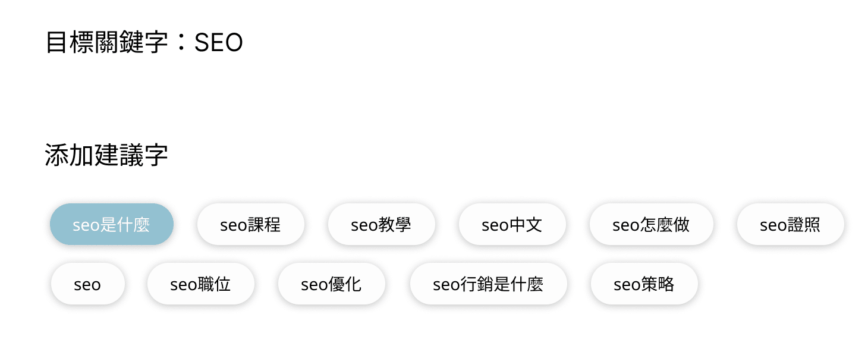The image size is (868, 352).
Task: Toggle the seo中文 suggestion
Action: [x=512, y=224]
